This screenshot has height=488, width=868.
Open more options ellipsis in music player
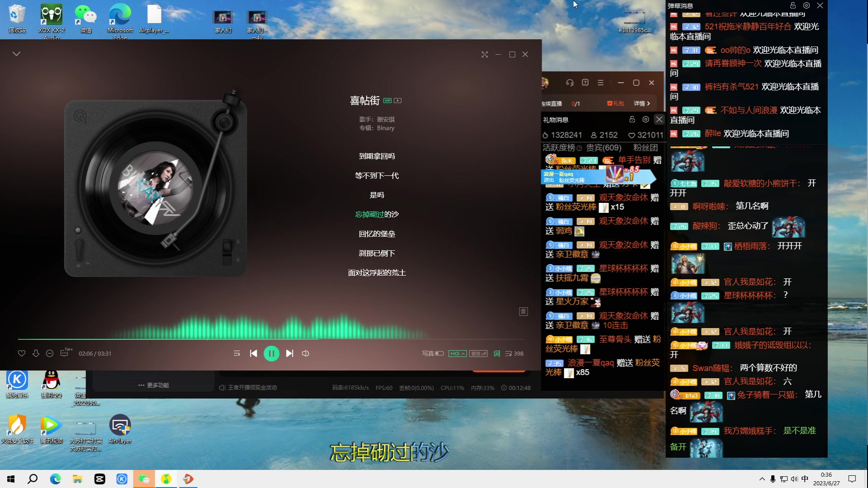pos(50,353)
